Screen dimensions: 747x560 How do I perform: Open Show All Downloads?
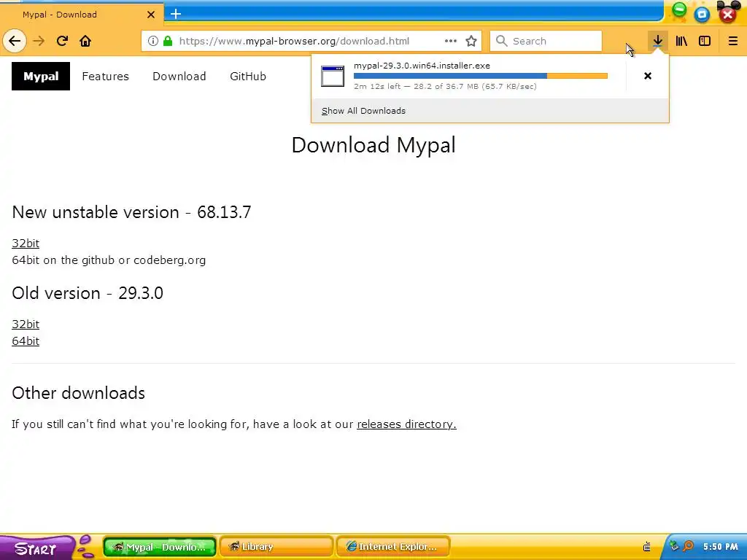[363, 111]
